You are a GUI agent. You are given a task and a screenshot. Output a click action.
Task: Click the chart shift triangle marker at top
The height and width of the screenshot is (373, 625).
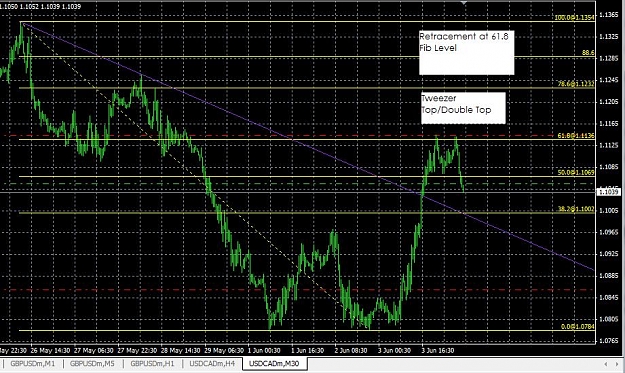pos(464,3)
